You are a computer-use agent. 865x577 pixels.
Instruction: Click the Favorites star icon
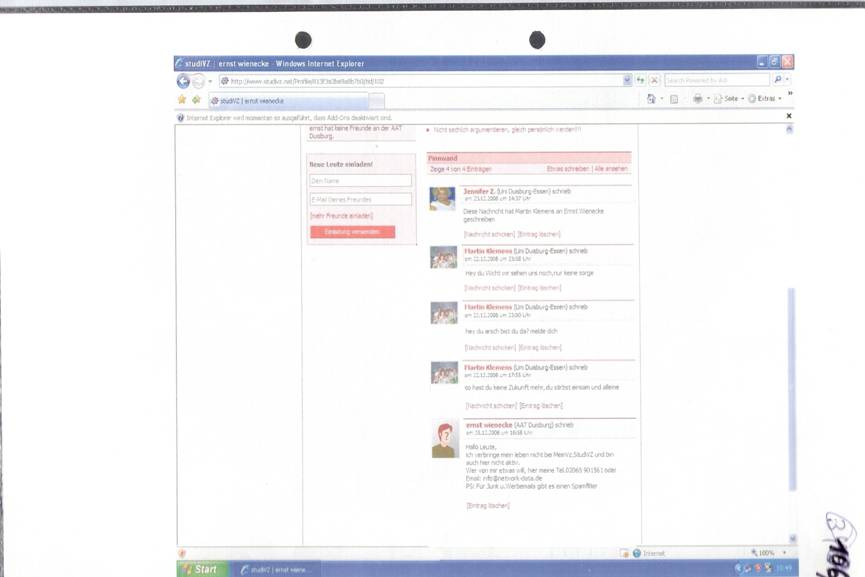[182, 100]
